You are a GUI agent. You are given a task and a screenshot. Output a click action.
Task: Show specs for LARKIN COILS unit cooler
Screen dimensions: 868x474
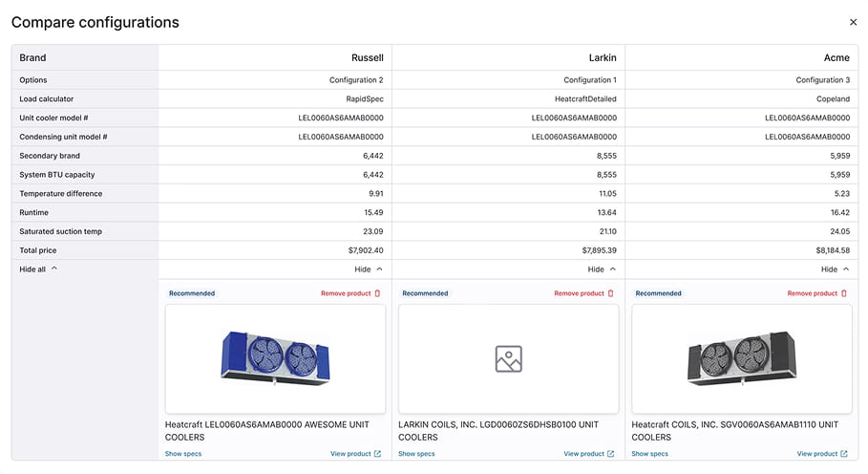[416, 454]
